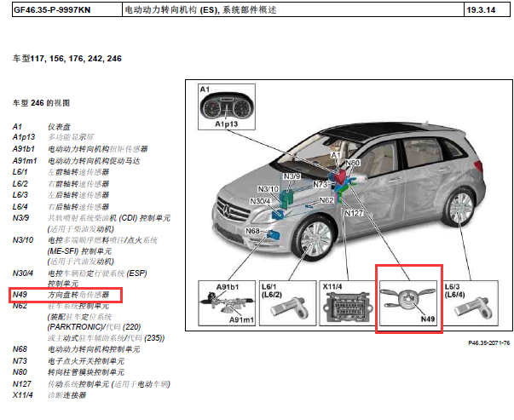Screen dimensions: 514x420
Task: Click the L6/1 (L6/2) speed sensor thumbnail
Action: coord(288,303)
